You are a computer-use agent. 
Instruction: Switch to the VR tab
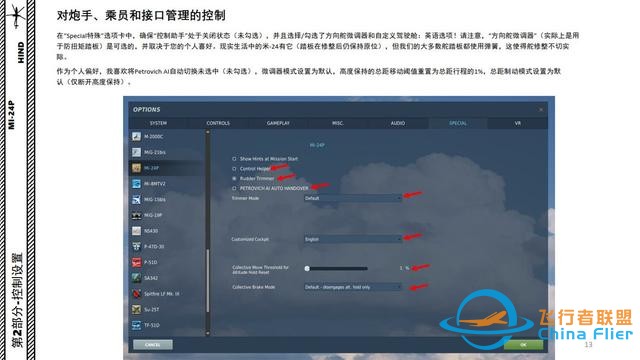point(518,123)
